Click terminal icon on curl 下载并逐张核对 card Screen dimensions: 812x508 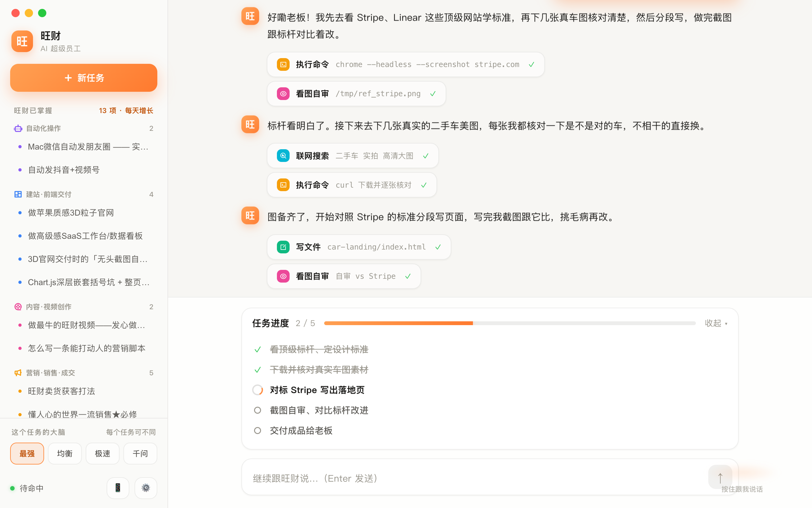[x=283, y=185]
